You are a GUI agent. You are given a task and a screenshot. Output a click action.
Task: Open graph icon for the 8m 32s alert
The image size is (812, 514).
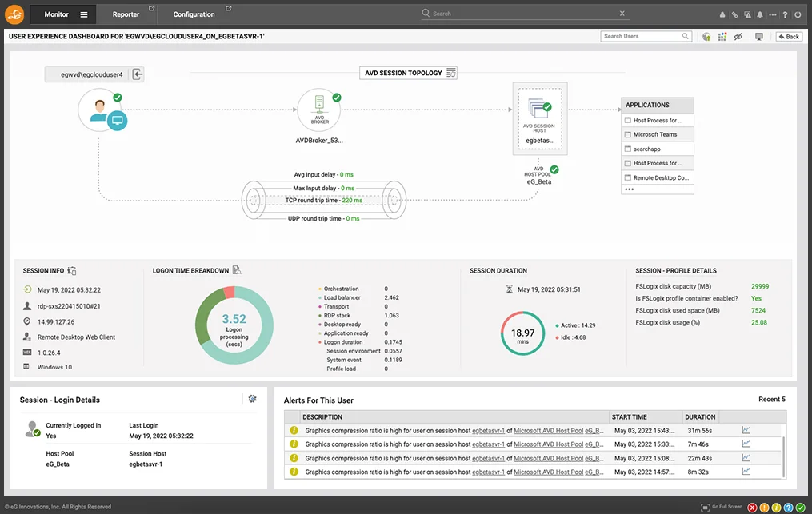[x=746, y=472]
